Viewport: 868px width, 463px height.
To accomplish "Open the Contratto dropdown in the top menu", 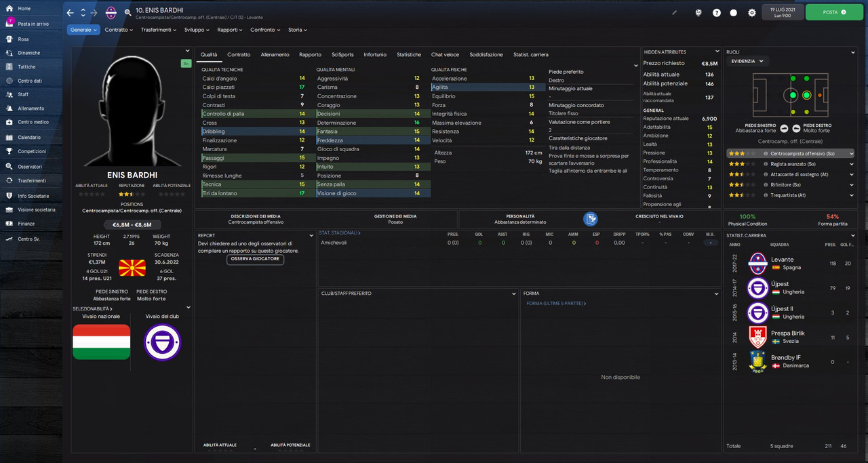I will [x=119, y=30].
